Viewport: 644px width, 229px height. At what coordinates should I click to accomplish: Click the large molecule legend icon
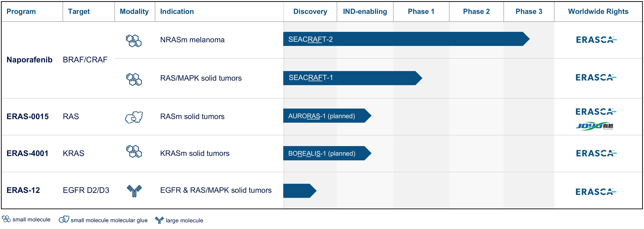159,220
